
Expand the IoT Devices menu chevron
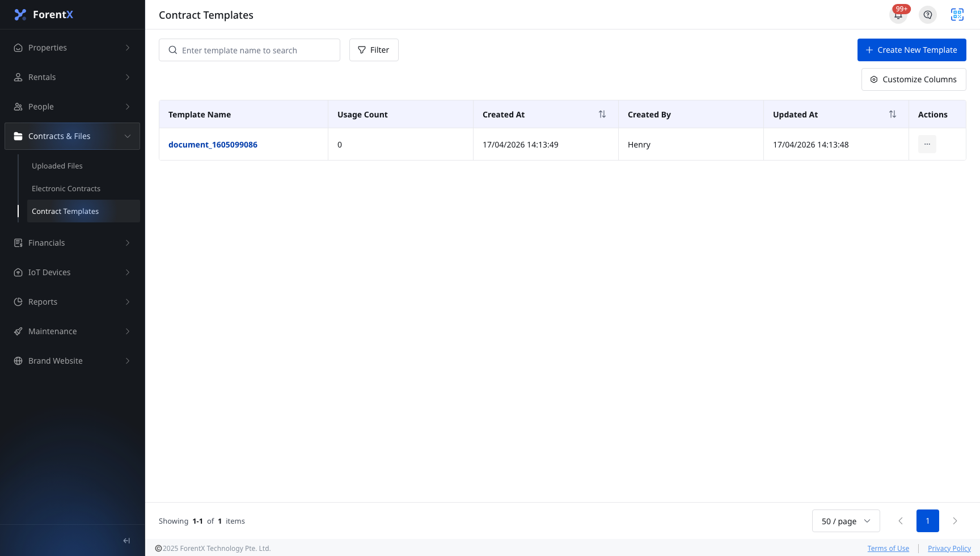[128, 272]
